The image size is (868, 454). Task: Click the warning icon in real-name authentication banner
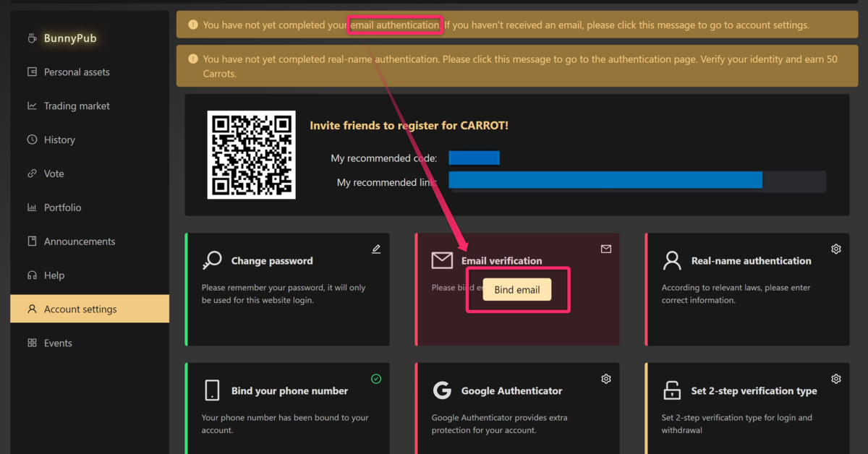tap(192, 59)
